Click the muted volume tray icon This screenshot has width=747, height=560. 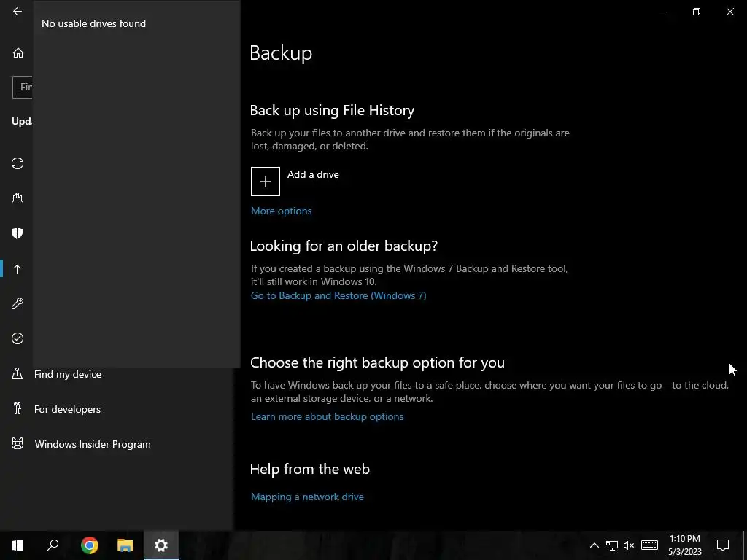tap(629, 545)
